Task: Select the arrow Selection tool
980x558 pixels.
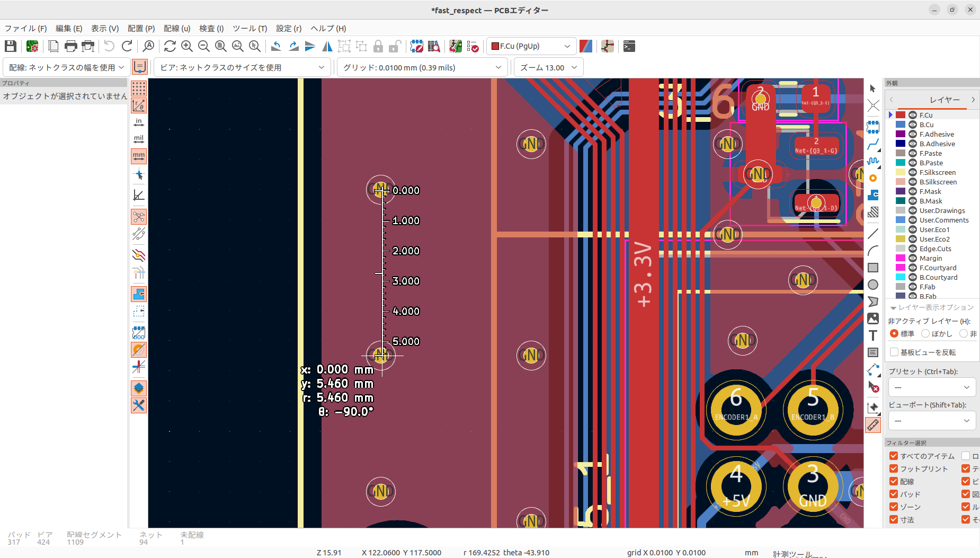Action: [873, 88]
